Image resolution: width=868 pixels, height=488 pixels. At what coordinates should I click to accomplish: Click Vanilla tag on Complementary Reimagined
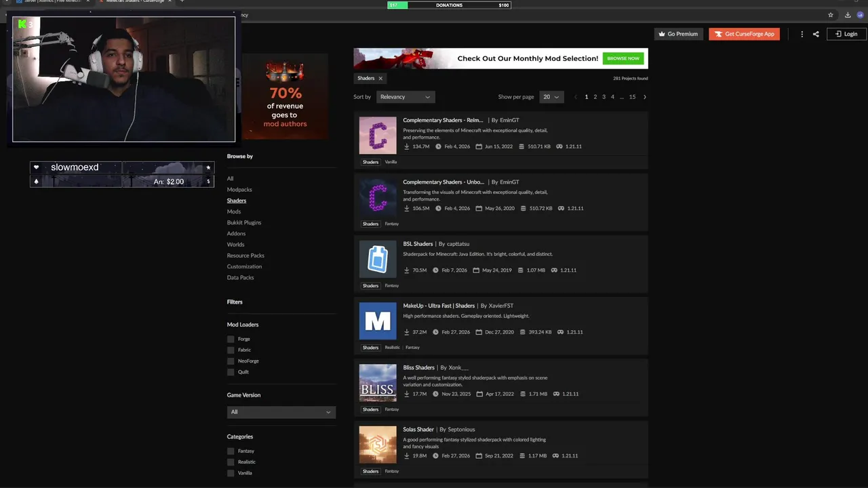(391, 162)
